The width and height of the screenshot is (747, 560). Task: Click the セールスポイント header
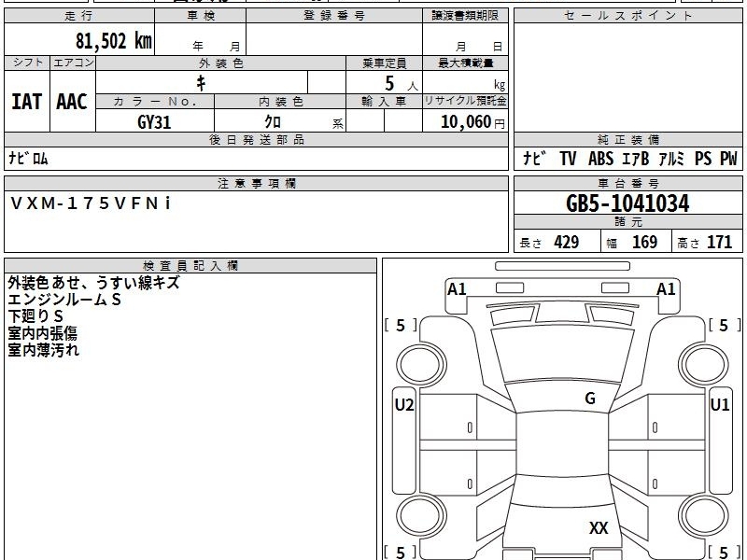[627, 16]
